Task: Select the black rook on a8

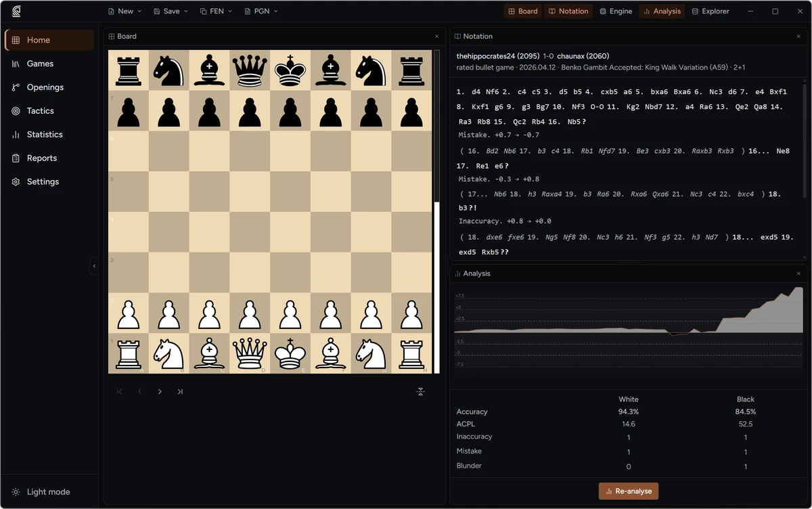Action: coord(129,70)
